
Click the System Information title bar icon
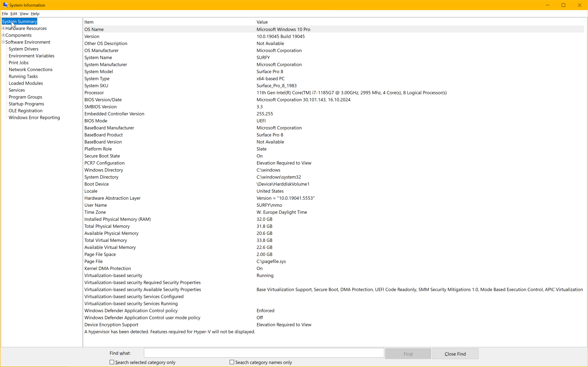pos(5,5)
